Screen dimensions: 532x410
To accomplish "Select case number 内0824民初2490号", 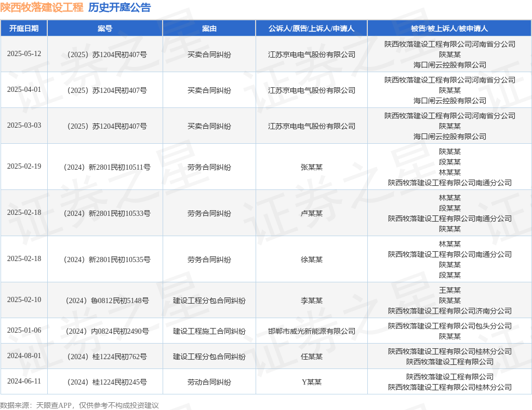I will pyautogui.click(x=107, y=331).
